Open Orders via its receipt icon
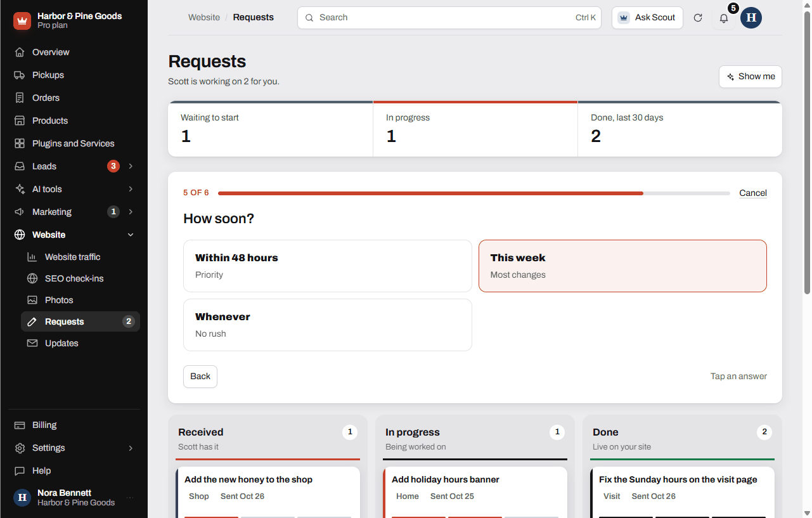812x518 pixels. (x=20, y=98)
